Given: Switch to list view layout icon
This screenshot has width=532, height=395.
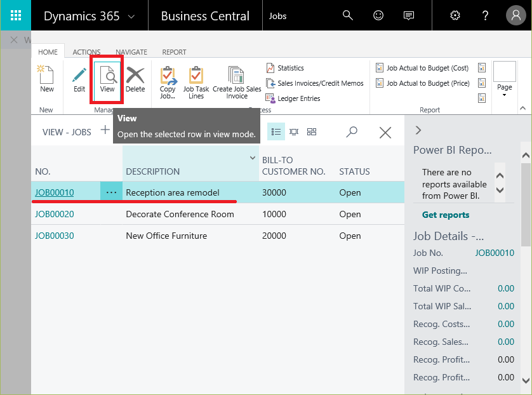Looking at the screenshot, I should [x=276, y=131].
